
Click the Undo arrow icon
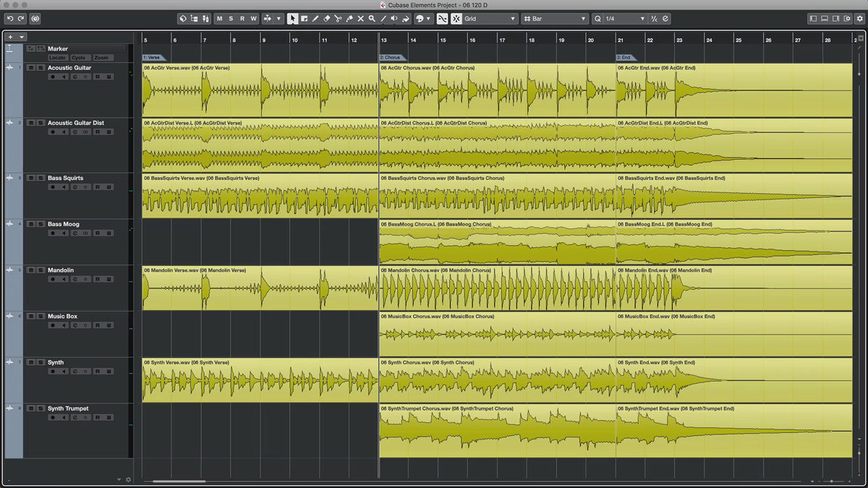click(10, 19)
